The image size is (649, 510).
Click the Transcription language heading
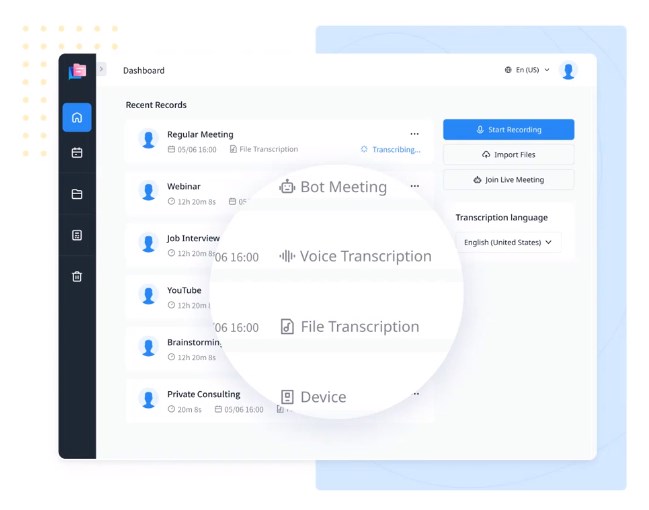pos(502,217)
